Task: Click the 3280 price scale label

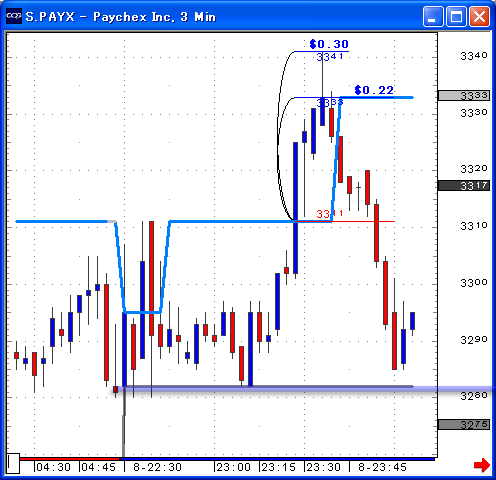Action: (x=474, y=396)
